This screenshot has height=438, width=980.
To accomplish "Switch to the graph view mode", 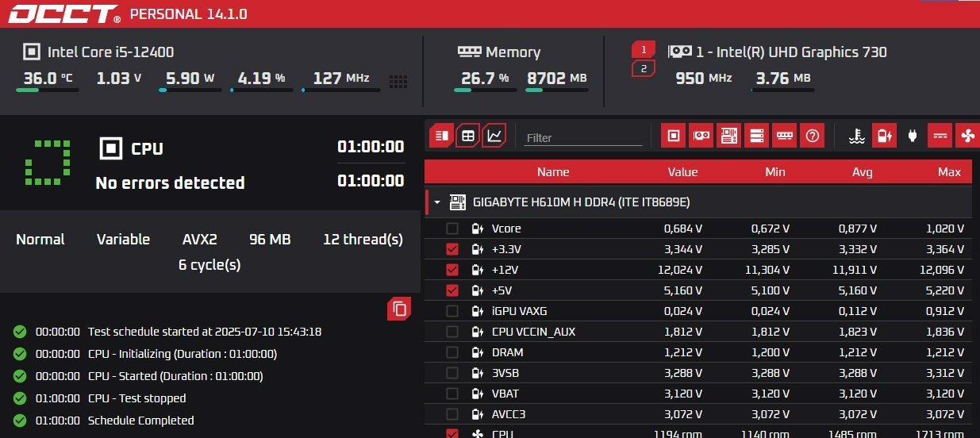I will [x=494, y=136].
